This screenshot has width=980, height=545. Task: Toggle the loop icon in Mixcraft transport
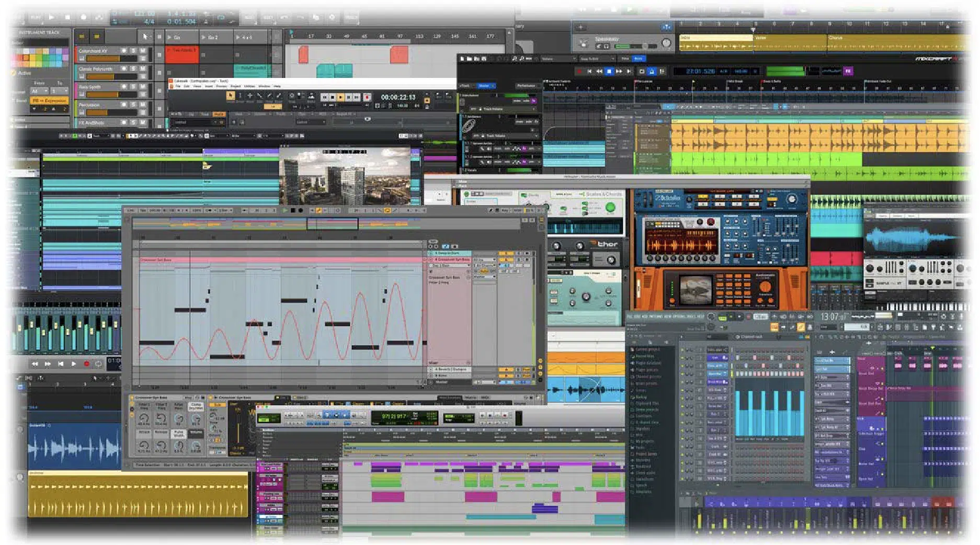(642, 71)
